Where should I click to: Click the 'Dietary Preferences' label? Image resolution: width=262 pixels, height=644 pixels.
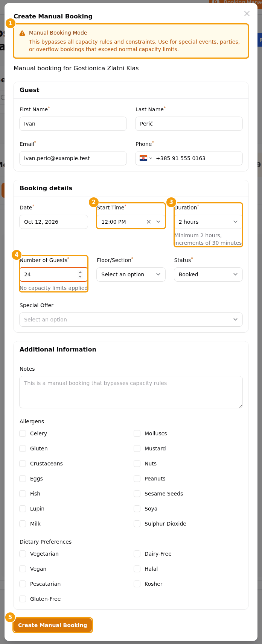(x=46, y=542)
